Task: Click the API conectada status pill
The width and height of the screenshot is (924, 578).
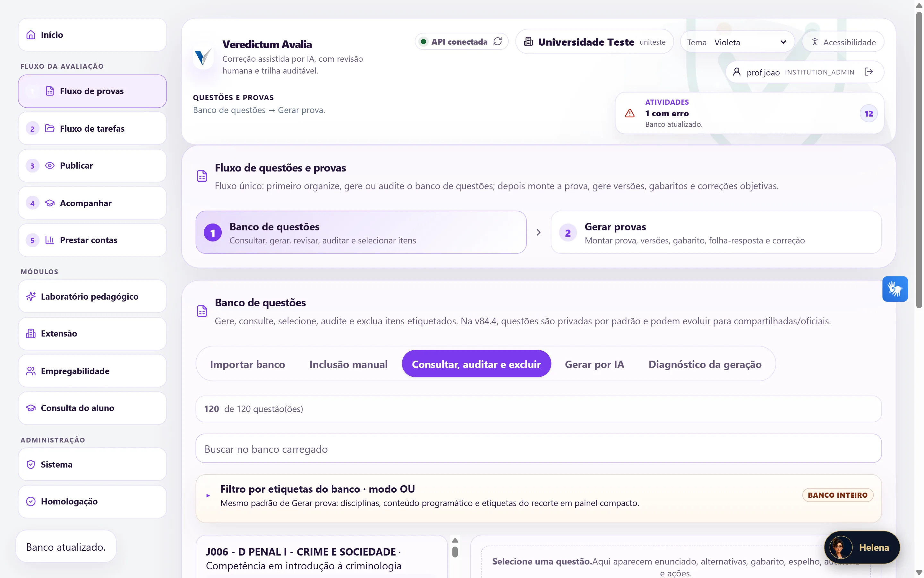Action: pyautogui.click(x=461, y=42)
